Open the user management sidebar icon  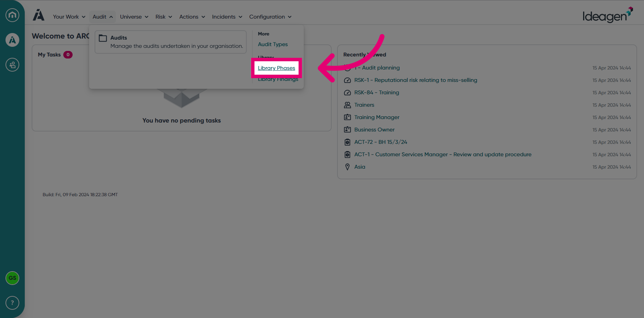click(12, 65)
